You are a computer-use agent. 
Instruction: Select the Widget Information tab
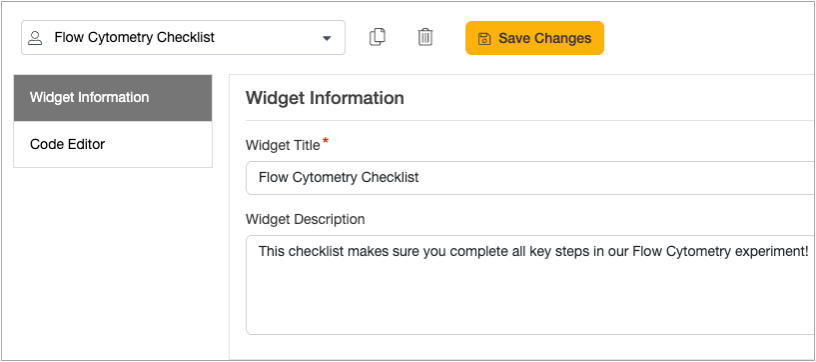pos(113,98)
